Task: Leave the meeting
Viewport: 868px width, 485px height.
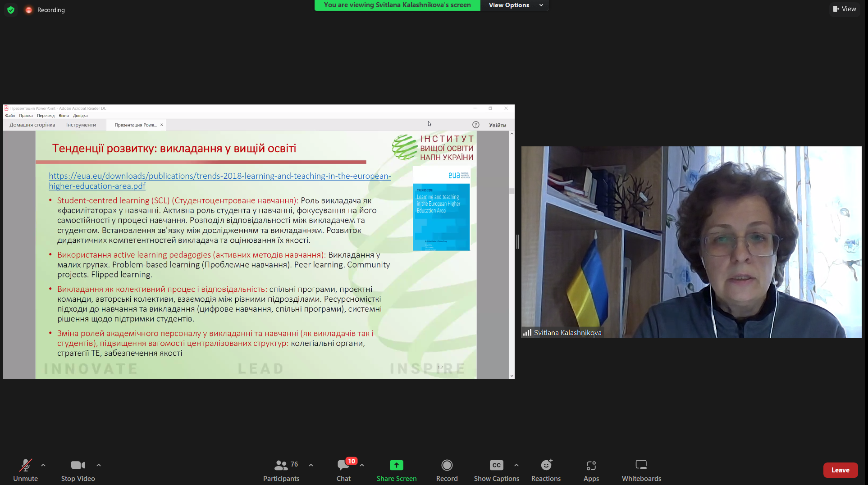Action: (x=840, y=470)
